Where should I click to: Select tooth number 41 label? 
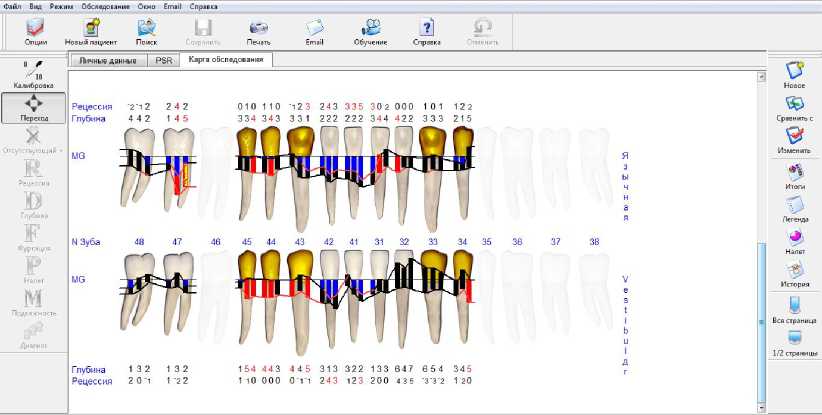[354, 242]
